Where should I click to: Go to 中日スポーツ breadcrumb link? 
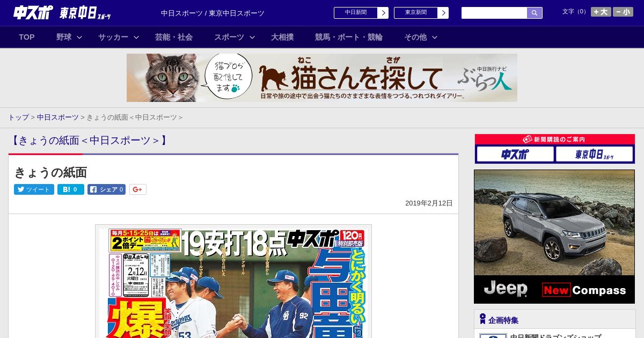click(x=57, y=117)
